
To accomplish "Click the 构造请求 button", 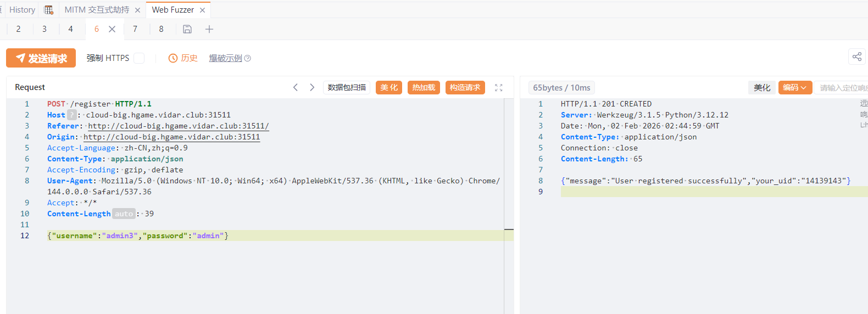I will pos(465,88).
